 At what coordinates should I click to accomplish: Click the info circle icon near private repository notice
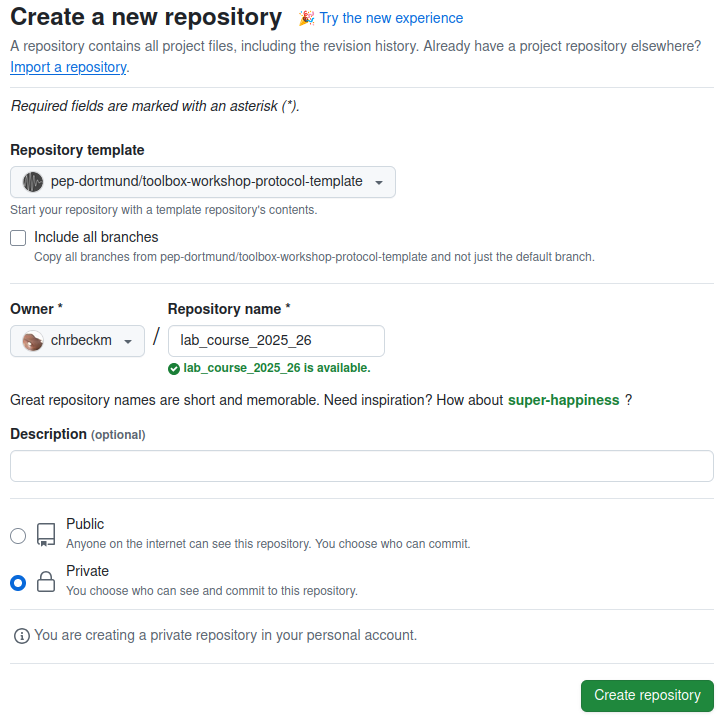pyautogui.click(x=22, y=636)
